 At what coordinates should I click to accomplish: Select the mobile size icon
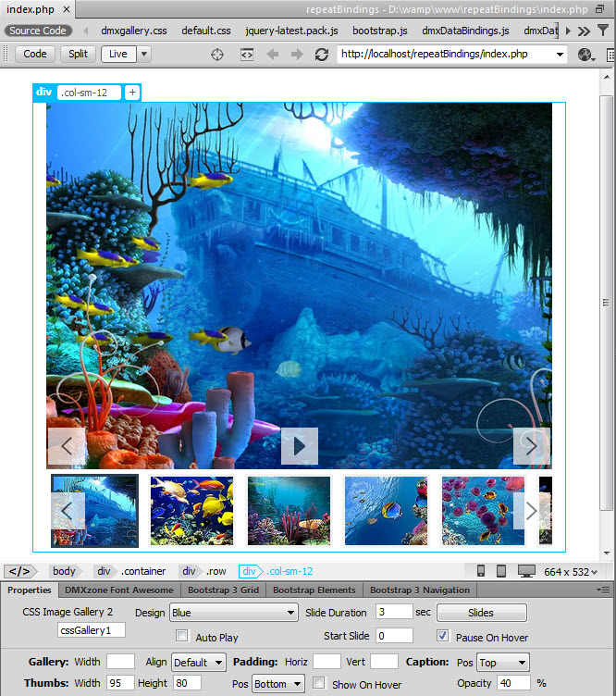pyautogui.click(x=481, y=571)
